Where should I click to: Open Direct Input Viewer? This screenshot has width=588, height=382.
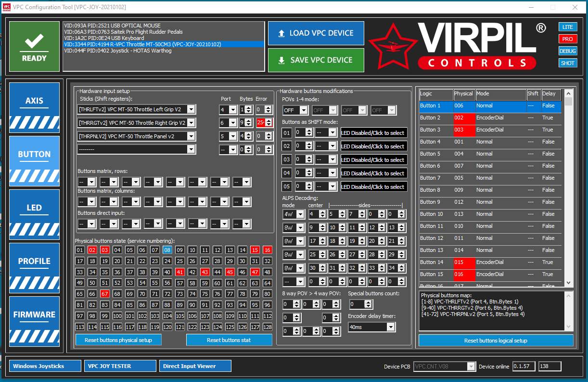coord(195,366)
